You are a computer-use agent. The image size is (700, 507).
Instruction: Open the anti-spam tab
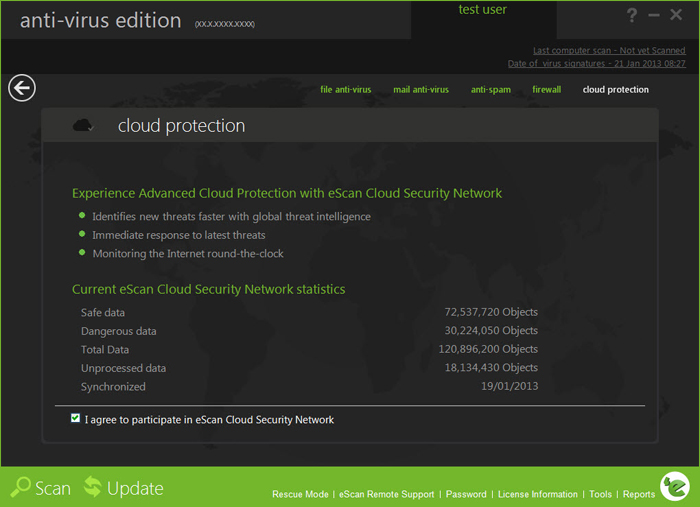tap(491, 90)
